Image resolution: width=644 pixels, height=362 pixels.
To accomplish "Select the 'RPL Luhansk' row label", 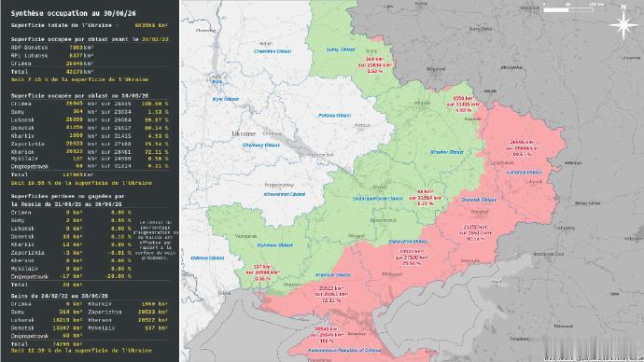I will pyautogui.click(x=29, y=55).
